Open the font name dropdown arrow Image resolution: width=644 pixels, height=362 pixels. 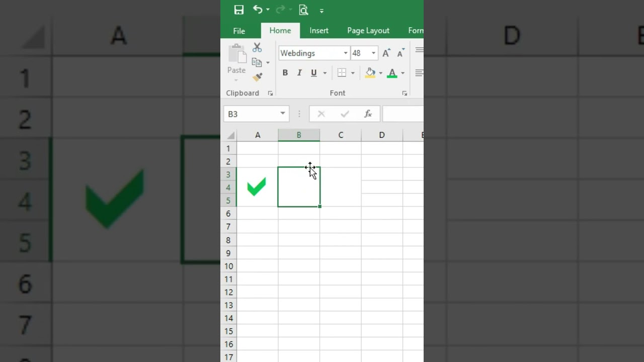point(346,53)
